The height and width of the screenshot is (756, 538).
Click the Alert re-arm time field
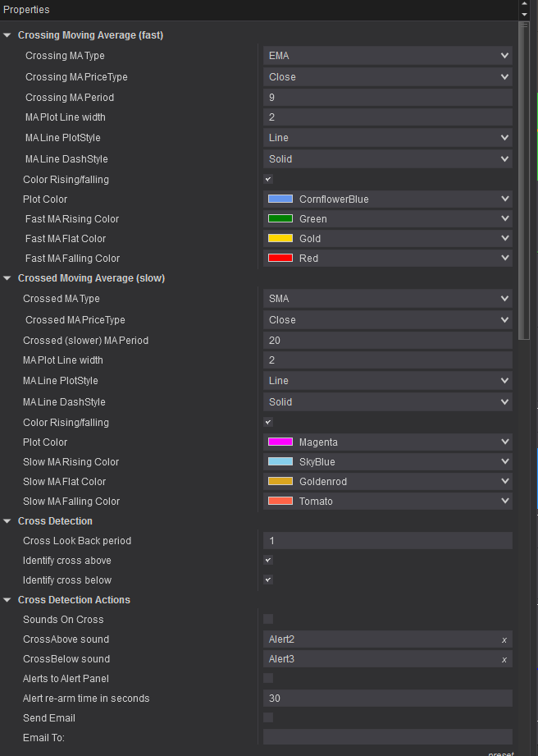(388, 699)
